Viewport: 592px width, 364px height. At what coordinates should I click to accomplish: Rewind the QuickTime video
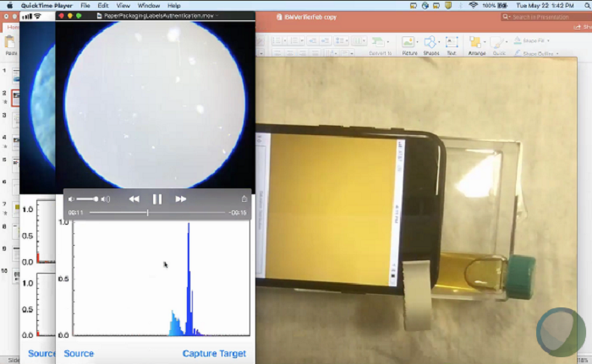(134, 199)
